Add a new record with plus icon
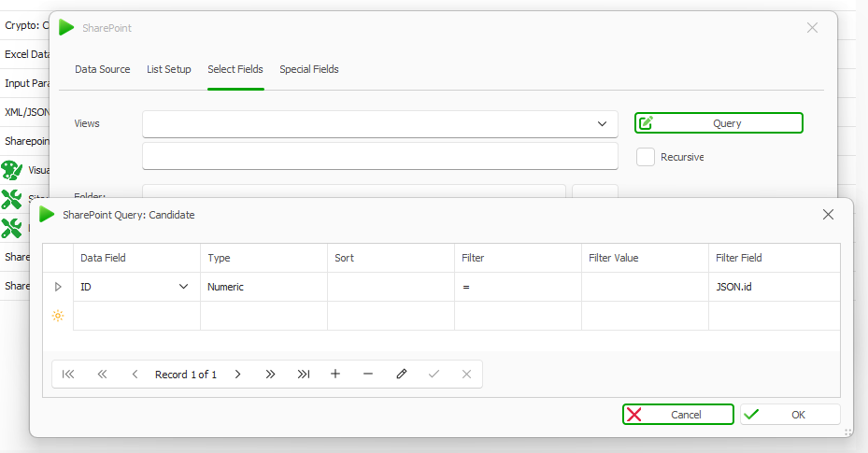Image resolution: width=868 pixels, height=453 pixels. point(334,375)
